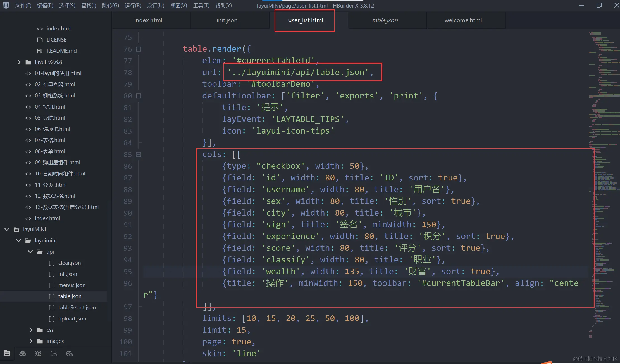Open 08-表单.html in file tree

pos(50,151)
